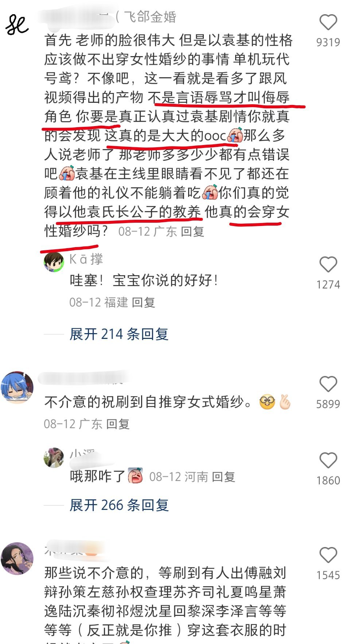Like the comment with 1545 likes
The width and height of the screenshot is (350, 644).
tap(328, 555)
